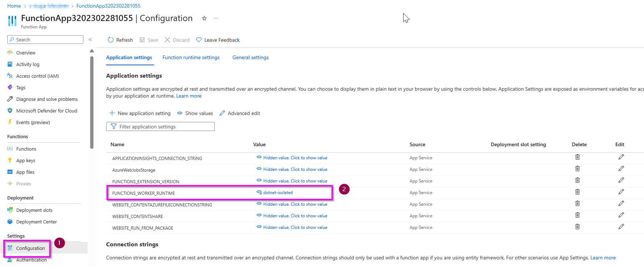Open Learn more link under Connection strings
The width and height of the screenshot is (644, 267).
pyautogui.click(x=603, y=258)
